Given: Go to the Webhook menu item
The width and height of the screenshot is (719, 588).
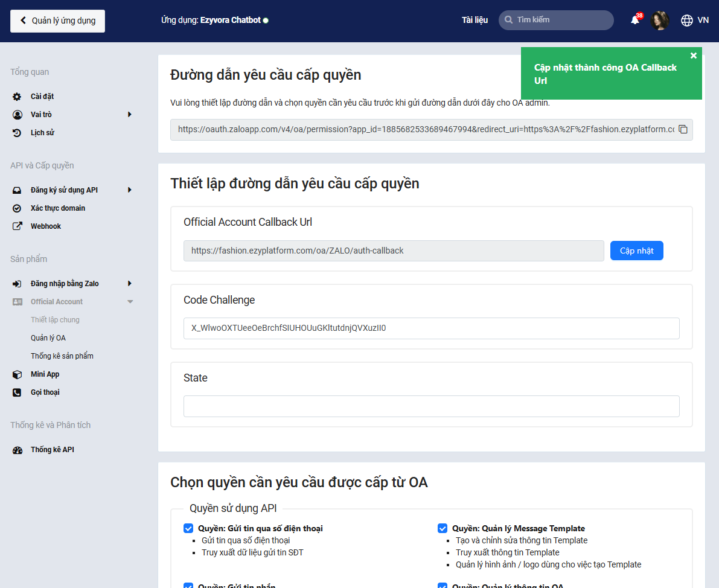Looking at the screenshot, I should (x=46, y=226).
